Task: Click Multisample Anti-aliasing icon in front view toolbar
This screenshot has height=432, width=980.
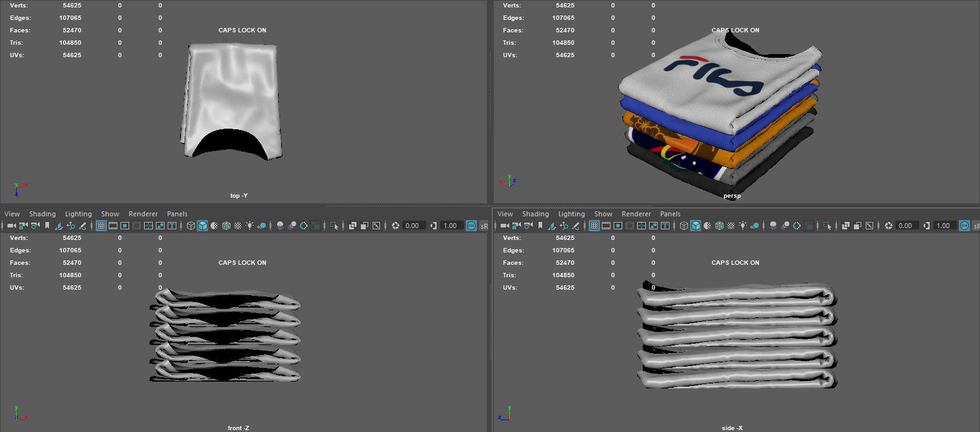Action: pyautogui.click(x=303, y=226)
